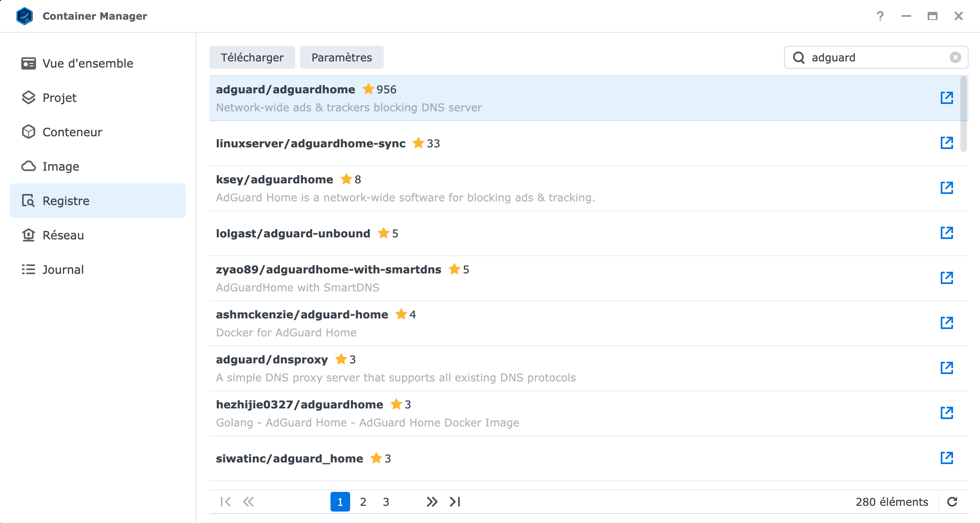Focus the adguard search field
Image resolution: width=980 pixels, height=523 pixels.
click(x=876, y=57)
